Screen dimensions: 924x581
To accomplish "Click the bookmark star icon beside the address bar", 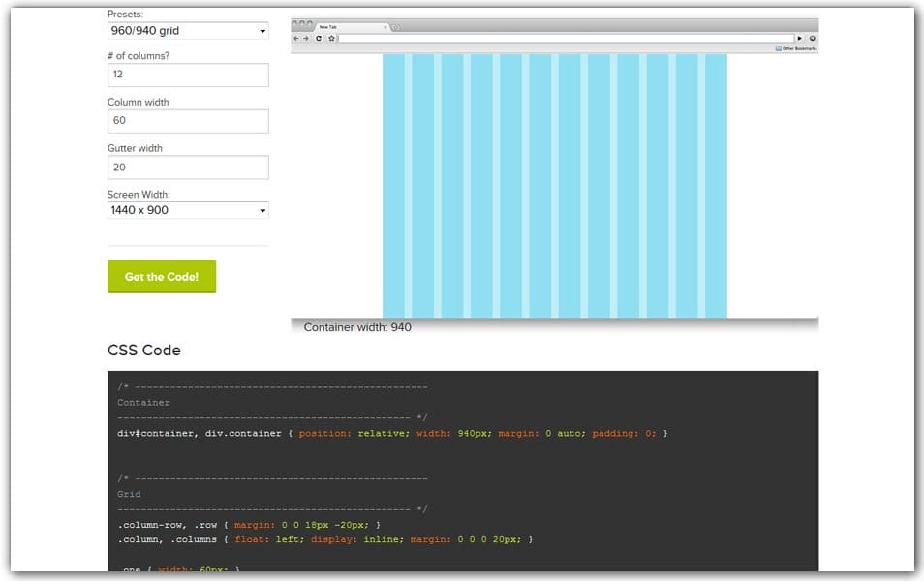I will click(331, 38).
